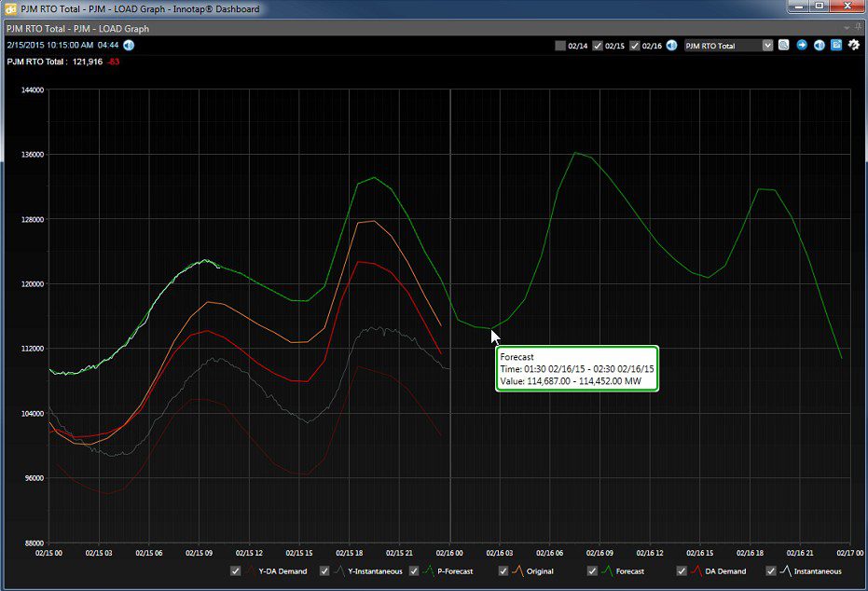Uncheck the 02/16 date checkbox

[x=635, y=46]
